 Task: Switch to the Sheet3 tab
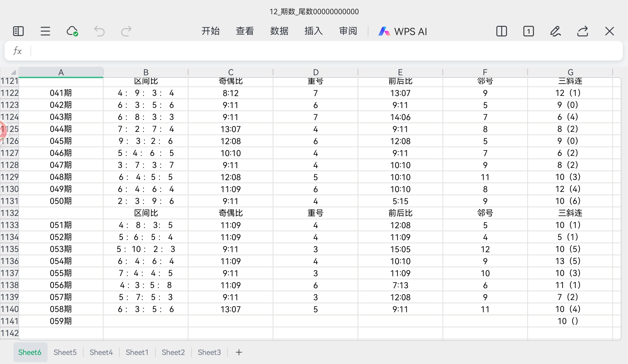(x=209, y=352)
